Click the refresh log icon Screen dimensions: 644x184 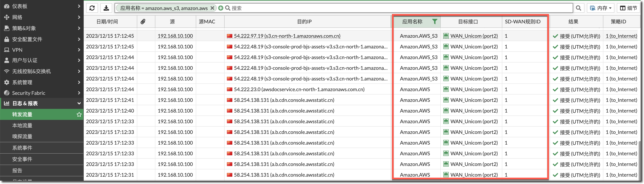[92, 8]
